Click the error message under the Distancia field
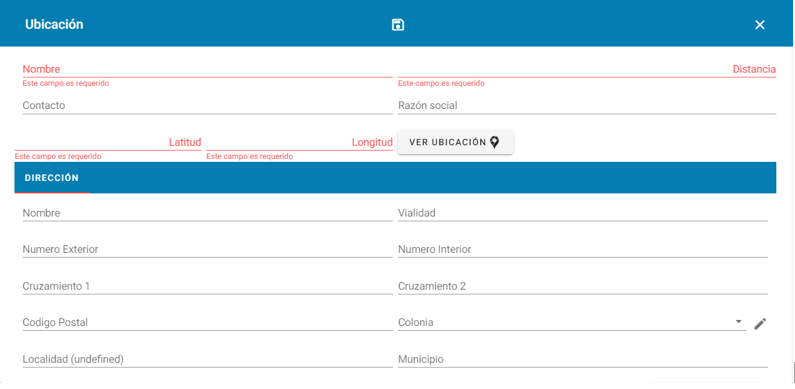This screenshot has width=795, height=389. (x=441, y=83)
